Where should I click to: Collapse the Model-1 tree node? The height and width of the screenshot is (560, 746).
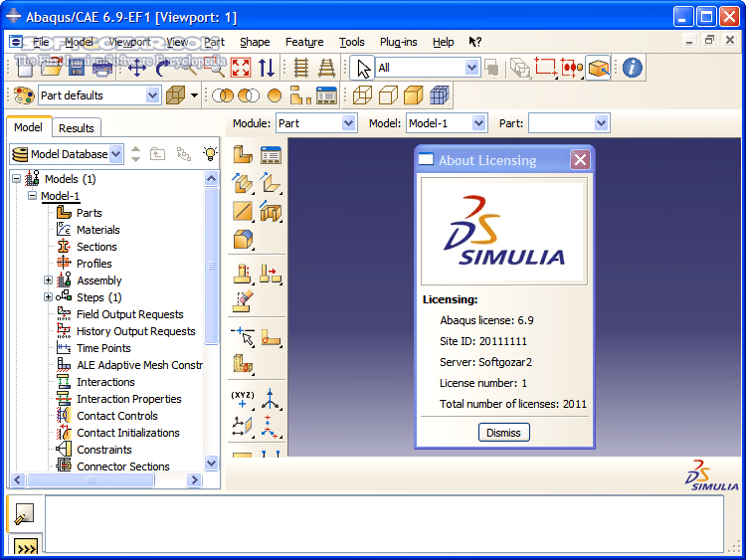32,196
